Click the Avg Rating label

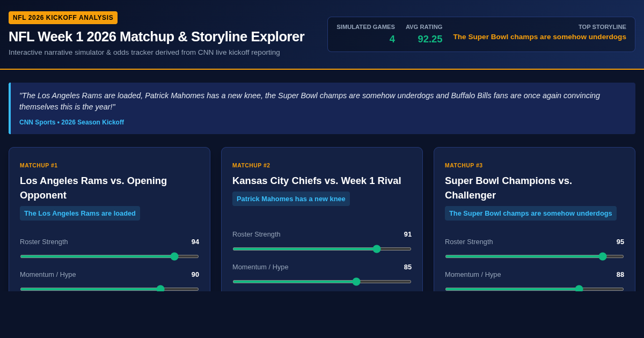pos(424,27)
